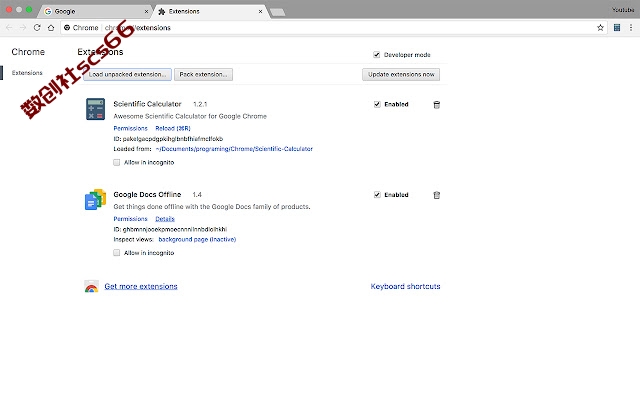Click Load unpacked extension button

point(127,74)
